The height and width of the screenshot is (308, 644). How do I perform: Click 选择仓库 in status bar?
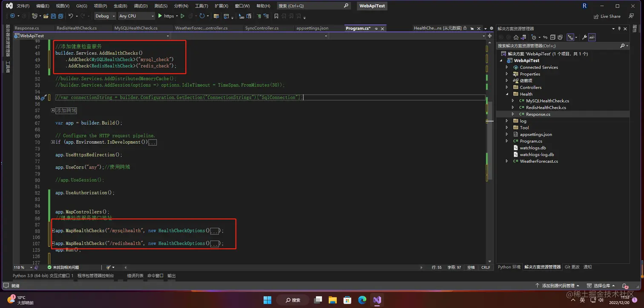pyautogui.click(x=601, y=286)
